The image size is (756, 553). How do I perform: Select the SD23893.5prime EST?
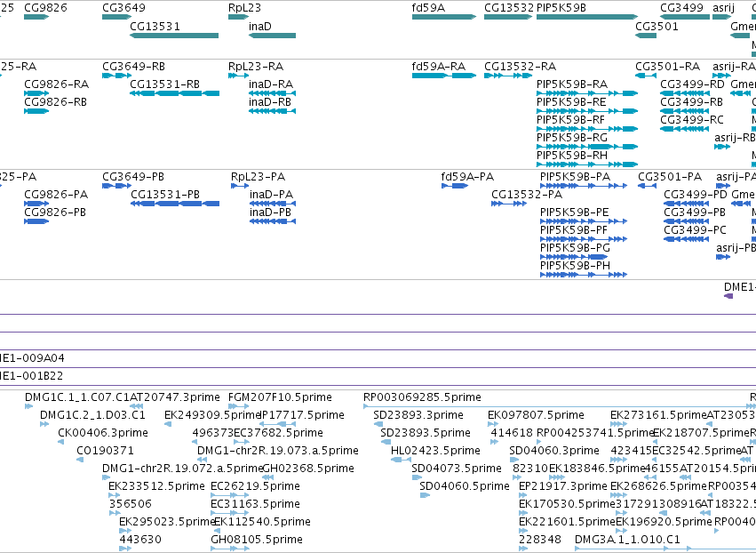(x=386, y=442)
